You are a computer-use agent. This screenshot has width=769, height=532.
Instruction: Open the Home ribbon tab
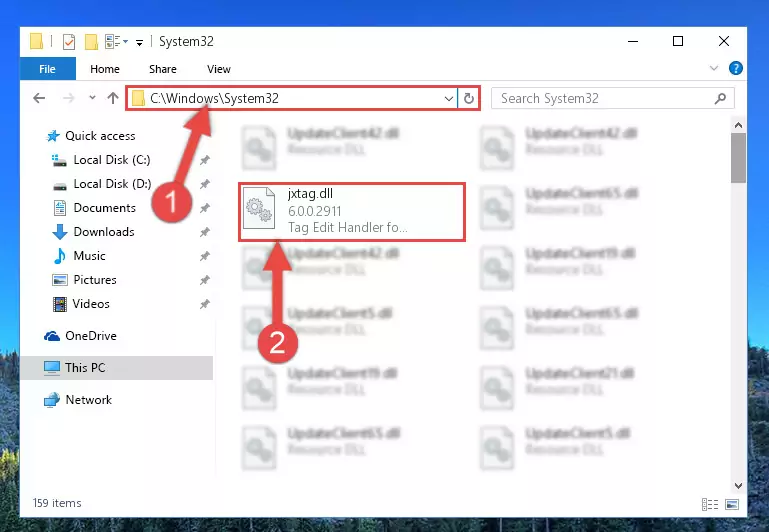pos(104,69)
